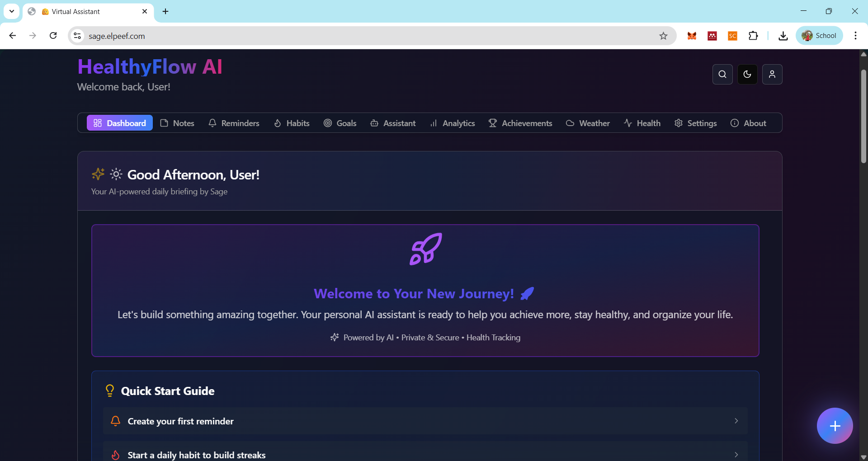
Task: Open the Achievements tab
Action: click(x=520, y=123)
